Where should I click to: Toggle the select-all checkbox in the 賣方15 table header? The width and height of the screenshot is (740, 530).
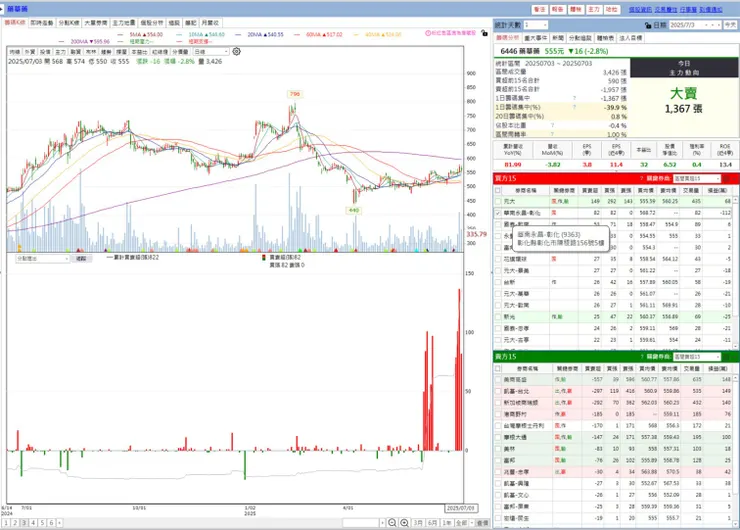tap(498, 368)
